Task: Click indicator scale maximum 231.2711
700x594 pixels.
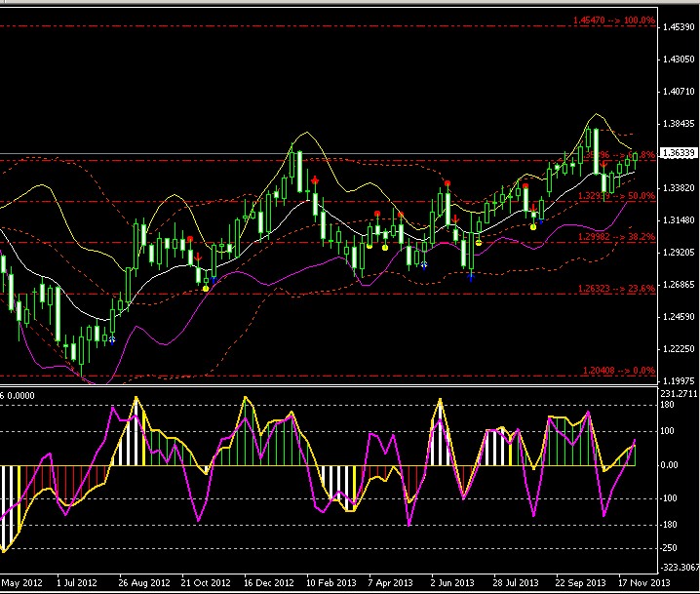Action: (679, 393)
